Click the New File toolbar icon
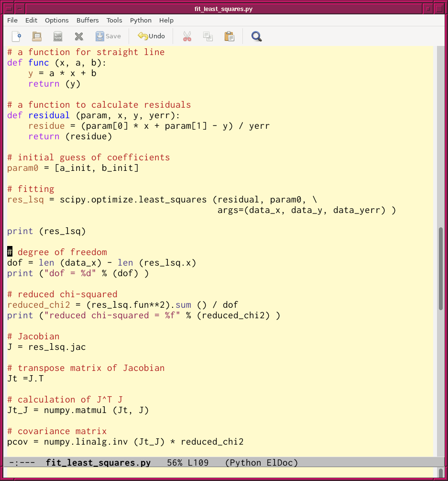This screenshot has width=448, height=481. point(17,36)
